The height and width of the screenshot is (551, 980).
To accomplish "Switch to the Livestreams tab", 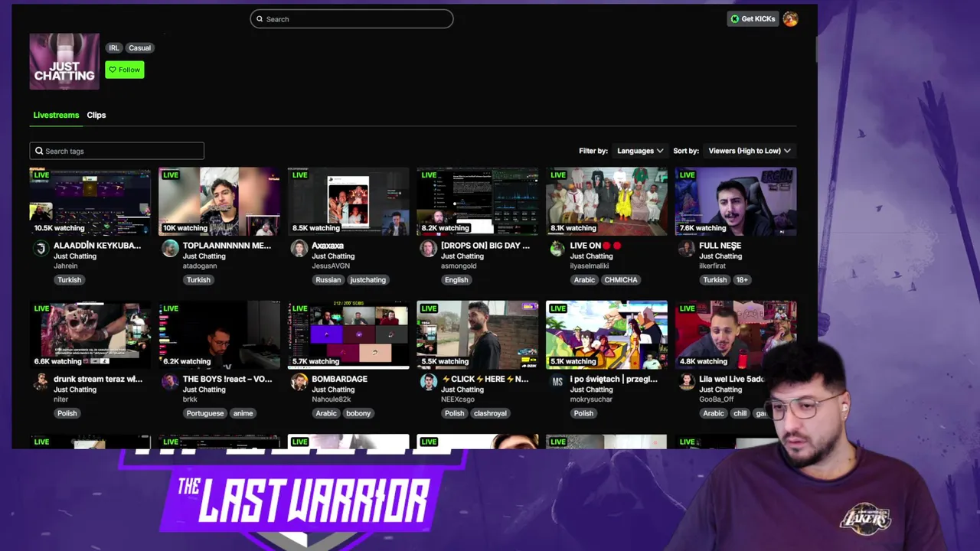I will pos(56,115).
